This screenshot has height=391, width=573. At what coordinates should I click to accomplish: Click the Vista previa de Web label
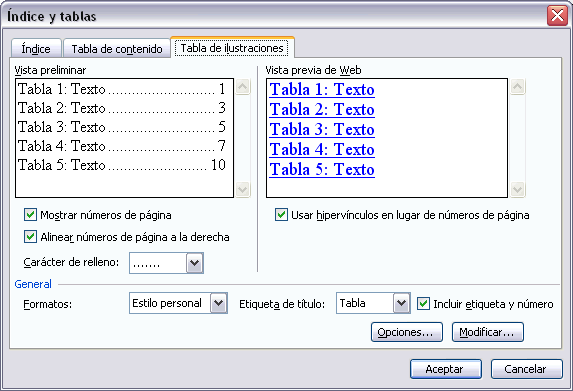(314, 70)
